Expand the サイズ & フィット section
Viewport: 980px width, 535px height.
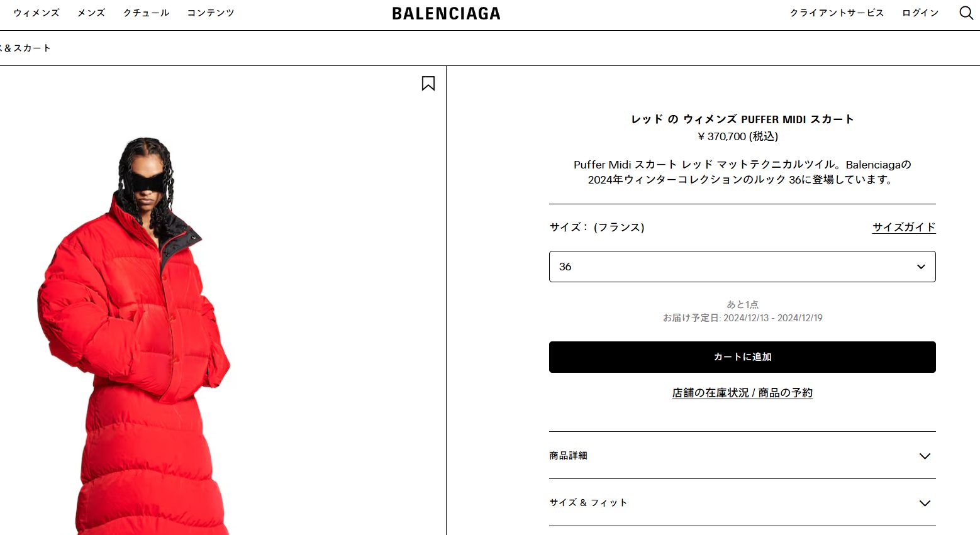pyautogui.click(x=742, y=503)
